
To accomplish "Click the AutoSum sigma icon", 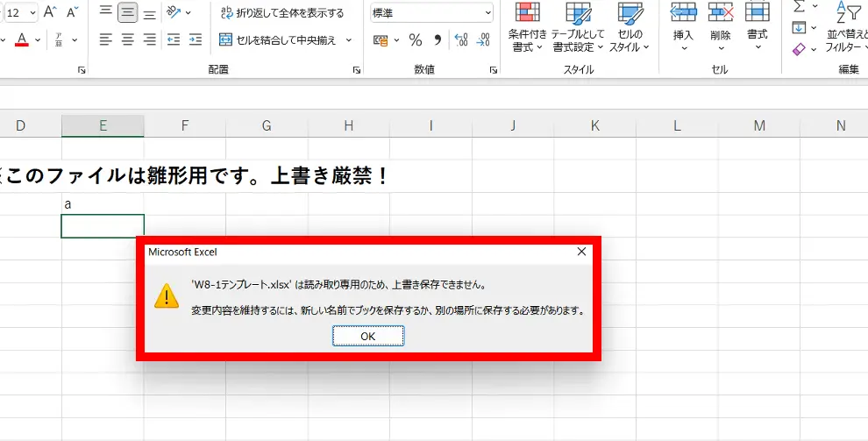I will point(798,7).
